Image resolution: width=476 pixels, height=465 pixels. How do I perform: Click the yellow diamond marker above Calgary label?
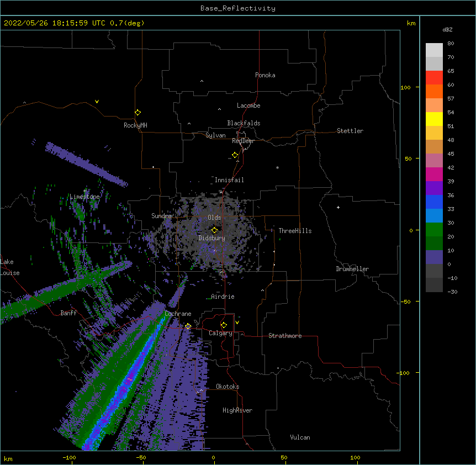pyautogui.click(x=224, y=325)
